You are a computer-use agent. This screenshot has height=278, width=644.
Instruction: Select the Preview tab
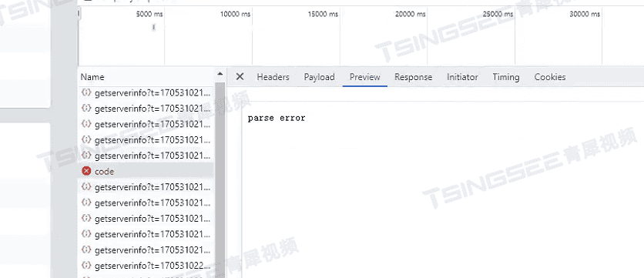click(x=364, y=77)
